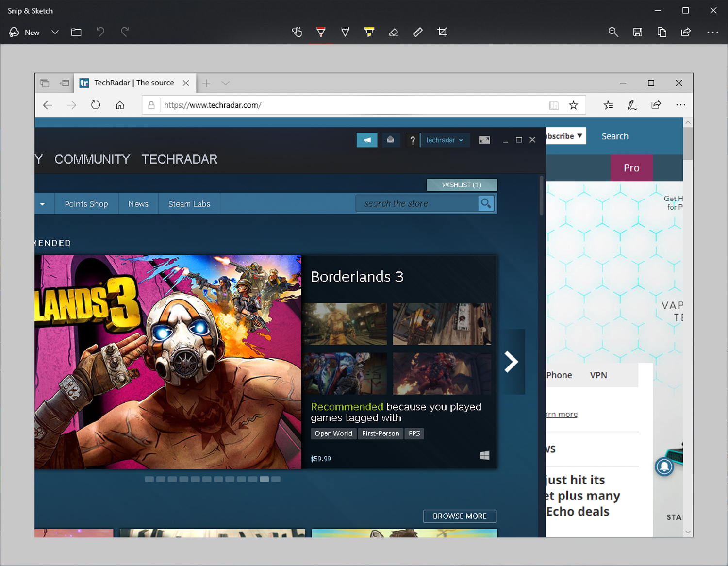The image size is (728, 566).
Task: Toggle Touch Writing tool
Action: [297, 33]
